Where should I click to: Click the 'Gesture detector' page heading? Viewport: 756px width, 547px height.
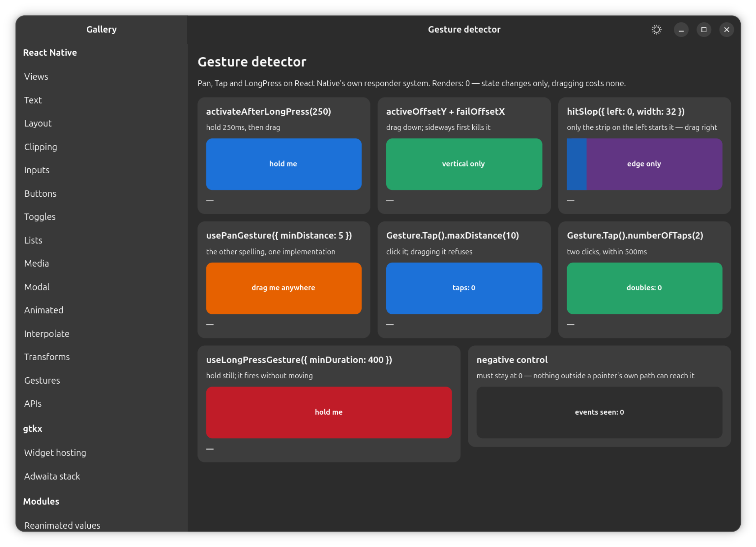pyautogui.click(x=252, y=62)
